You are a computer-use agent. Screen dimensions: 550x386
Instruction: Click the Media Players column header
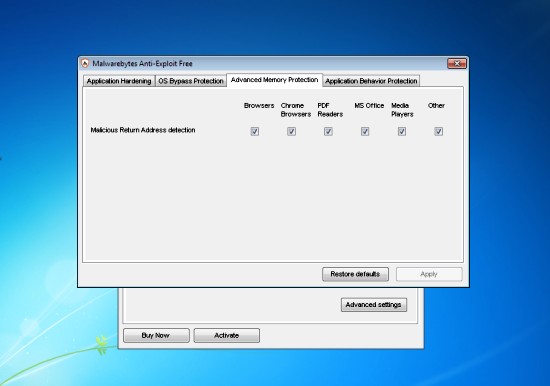pyautogui.click(x=402, y=110)
